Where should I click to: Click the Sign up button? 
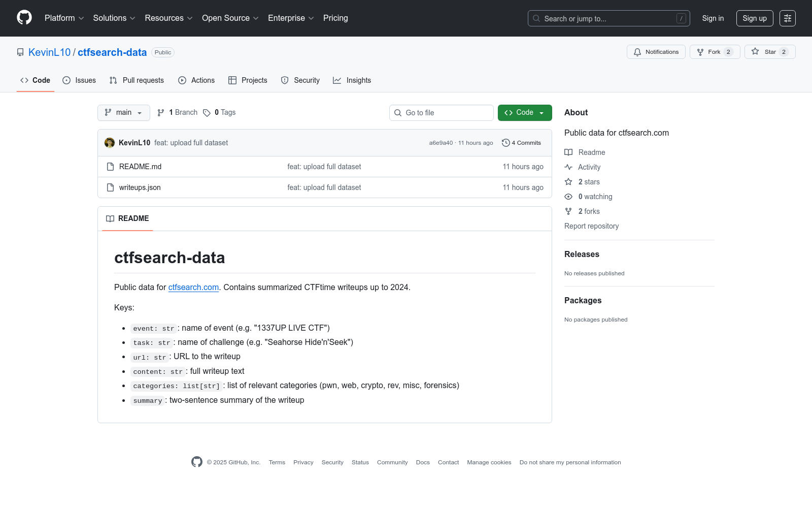click(x=755, y=18)
